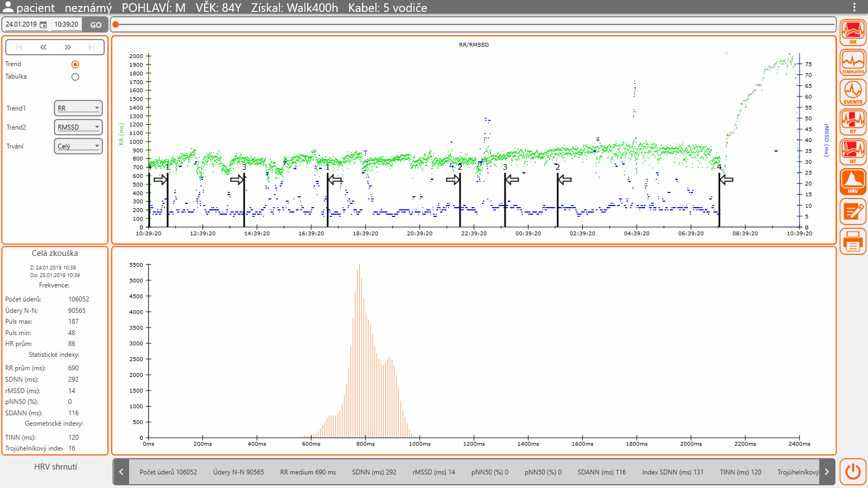Step back with double-left arrows
The height and width of the screenshot is (488, 868).
click(x=43, y=47)
